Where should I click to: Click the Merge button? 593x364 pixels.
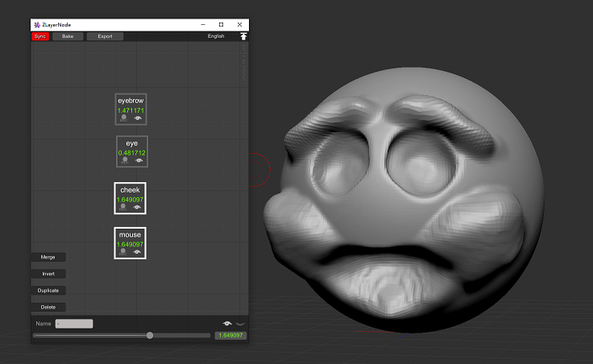pos(48,257)
